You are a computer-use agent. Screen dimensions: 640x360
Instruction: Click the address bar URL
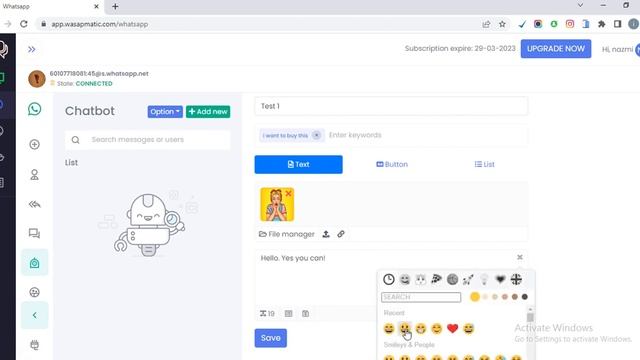pos(100,24)
